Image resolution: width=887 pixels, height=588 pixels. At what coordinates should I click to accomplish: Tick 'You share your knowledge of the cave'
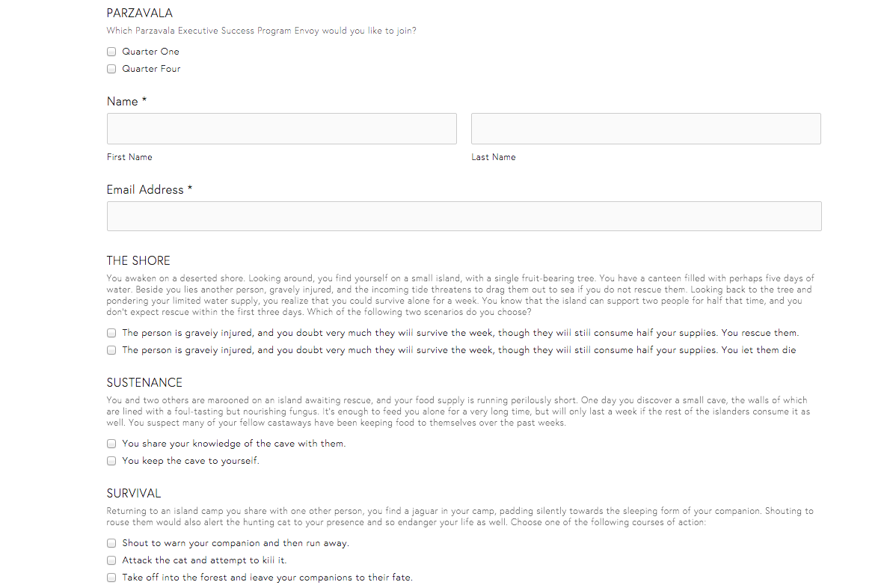(111, 444)
